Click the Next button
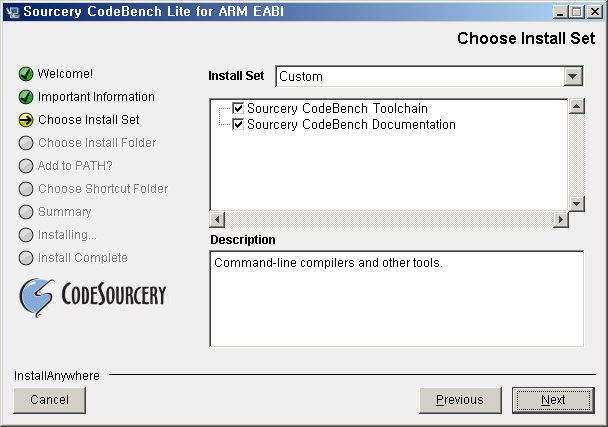 coord(553,400)
